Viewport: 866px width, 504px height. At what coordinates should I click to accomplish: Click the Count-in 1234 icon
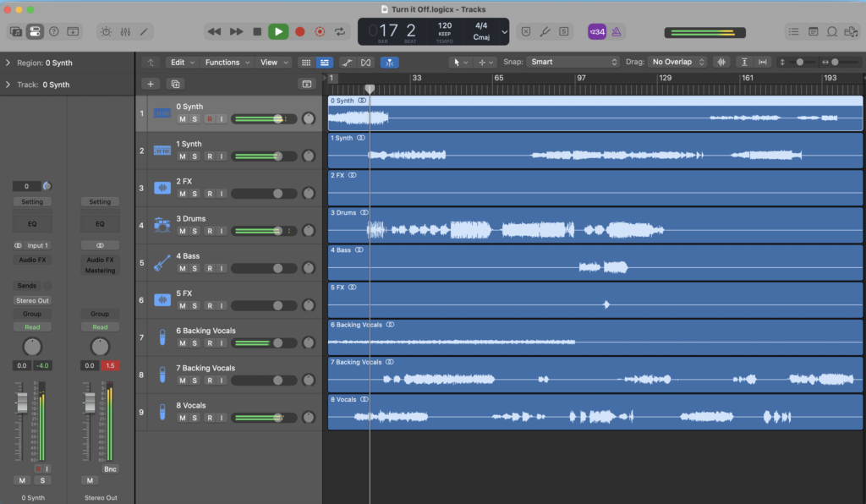597,30
